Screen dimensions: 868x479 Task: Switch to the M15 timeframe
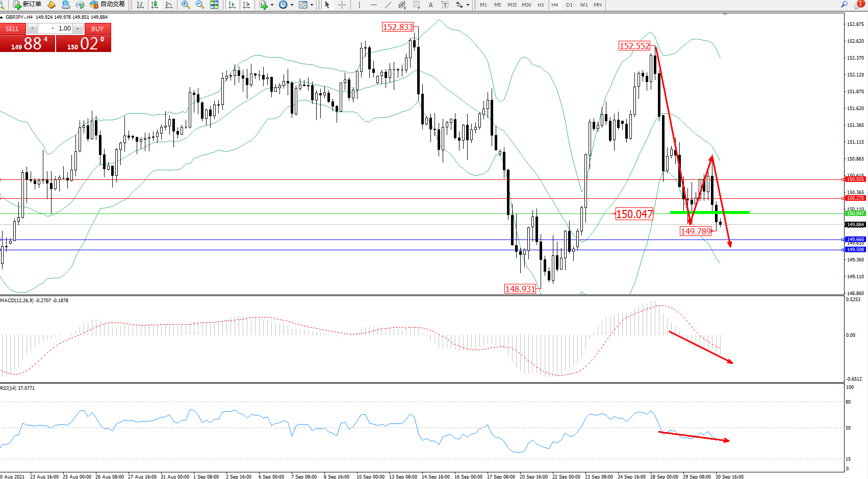coord(512,5)
